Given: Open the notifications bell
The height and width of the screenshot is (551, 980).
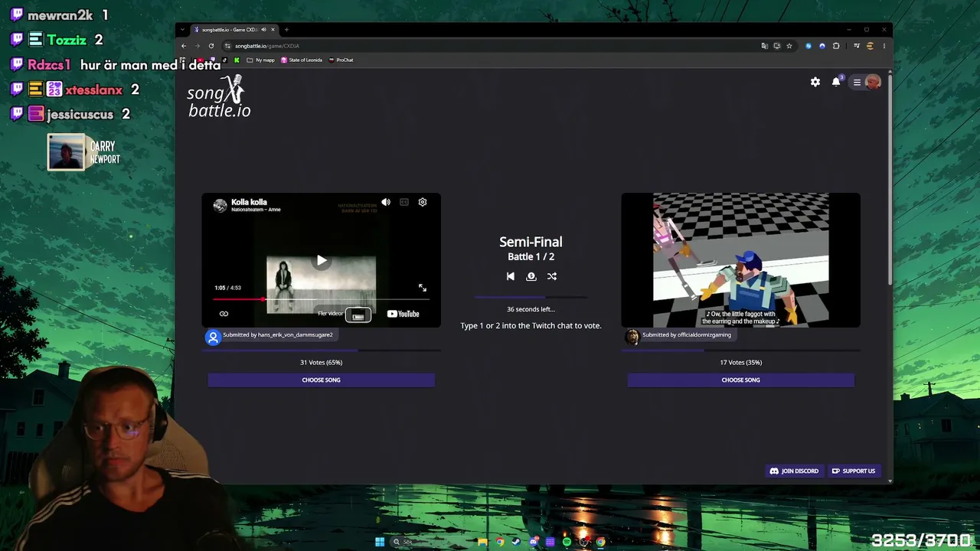Looking at the screenshot, I should click(x=836, y=82).
